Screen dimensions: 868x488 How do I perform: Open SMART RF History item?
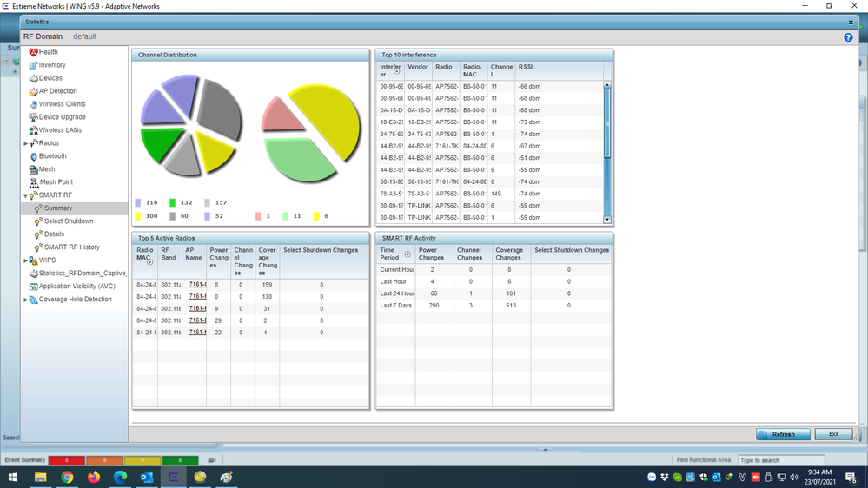click(x=71, y=247)
